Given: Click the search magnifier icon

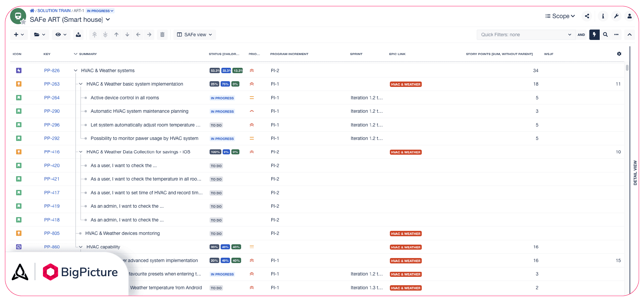Looking at the screenshot, I should coord(605,35).
